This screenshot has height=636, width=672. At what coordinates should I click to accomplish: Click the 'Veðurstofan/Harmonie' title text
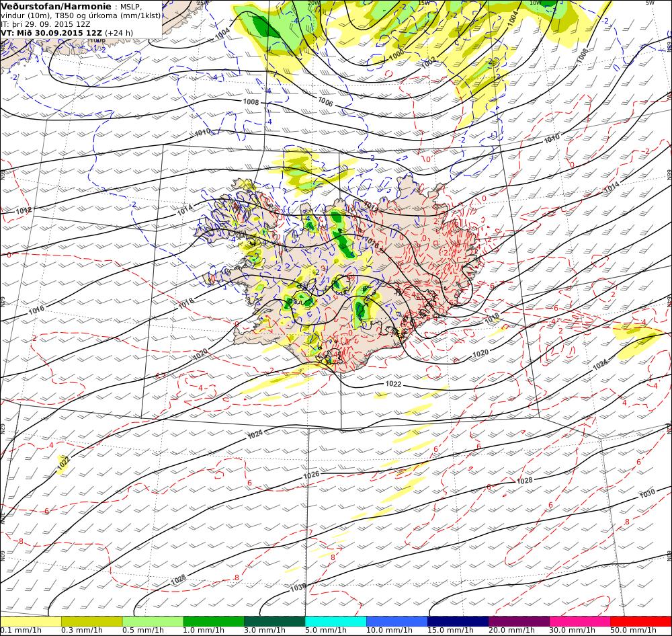pyautogui.click(x=56, y=7)
